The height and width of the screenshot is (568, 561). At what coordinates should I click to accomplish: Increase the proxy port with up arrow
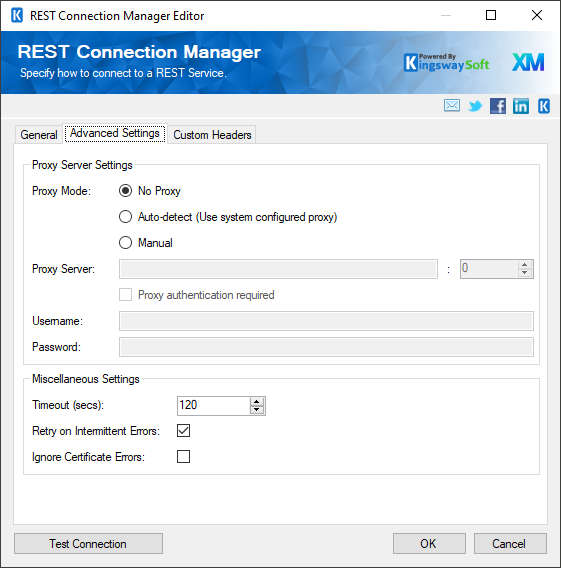click(x=524, y=265)
